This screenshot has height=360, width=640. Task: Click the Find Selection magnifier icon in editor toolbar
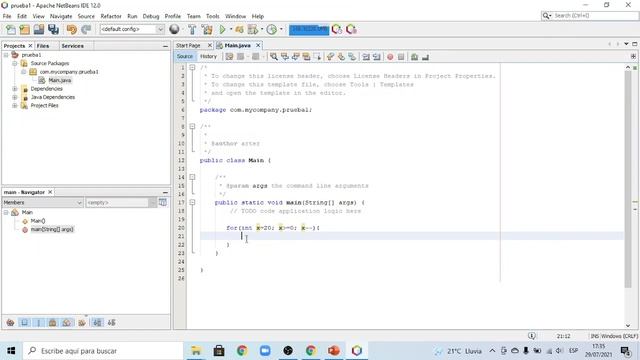pyautogui.click(x=273, y=57)
